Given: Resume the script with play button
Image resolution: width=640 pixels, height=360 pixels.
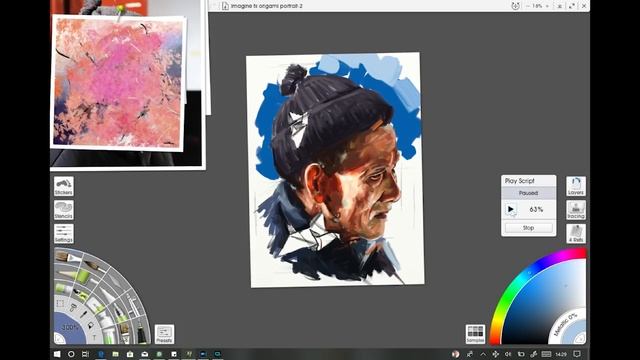Looking at the screenshot, I should [511, 209].
